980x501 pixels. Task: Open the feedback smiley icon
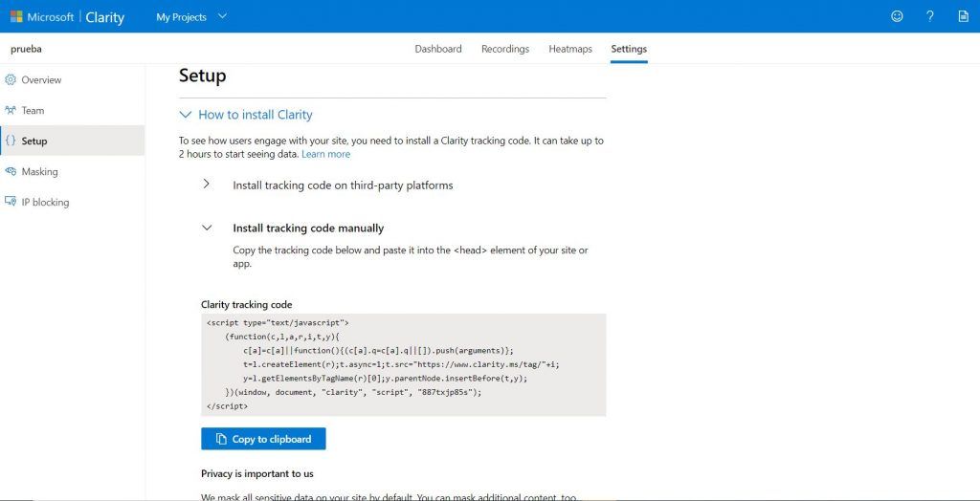pos(897,17)
